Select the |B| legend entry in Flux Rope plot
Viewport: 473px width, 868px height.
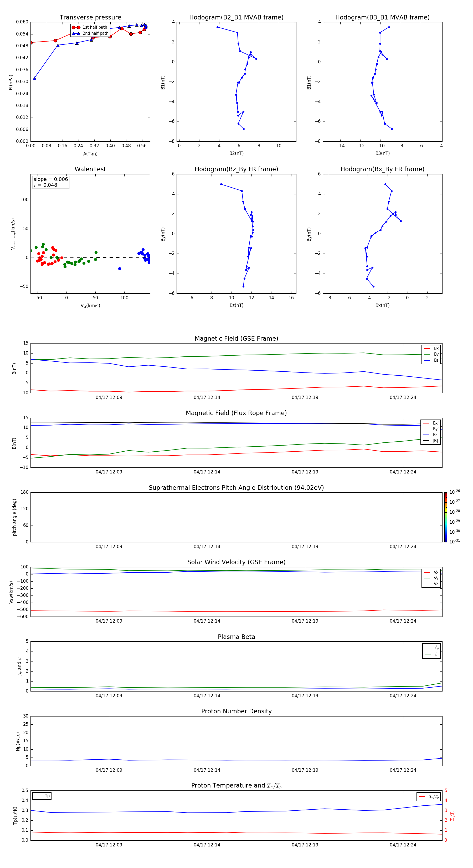point(431,441)
